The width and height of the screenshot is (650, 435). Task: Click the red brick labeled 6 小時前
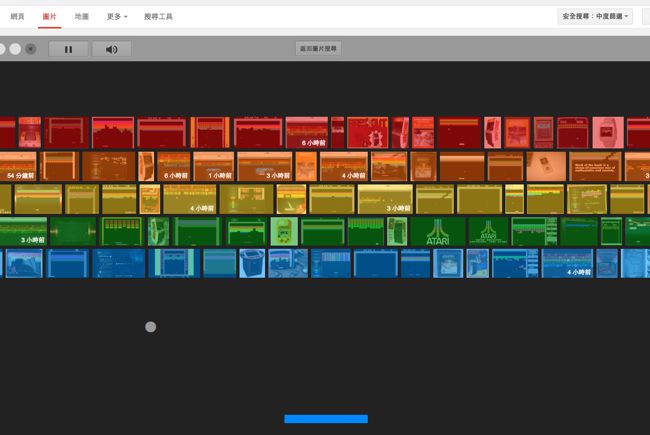[307, 132]
